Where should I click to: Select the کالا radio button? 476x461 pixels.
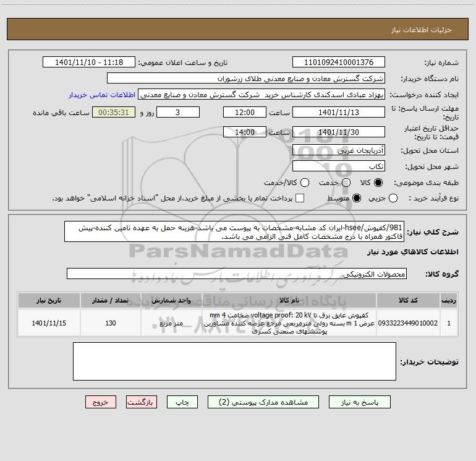coord(378,183)
